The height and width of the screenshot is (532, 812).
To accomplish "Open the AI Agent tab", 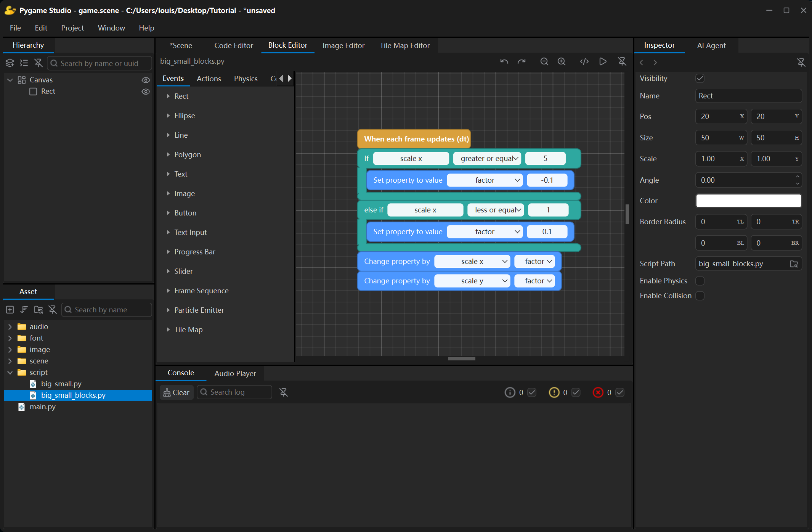I will tap(711, 45).
